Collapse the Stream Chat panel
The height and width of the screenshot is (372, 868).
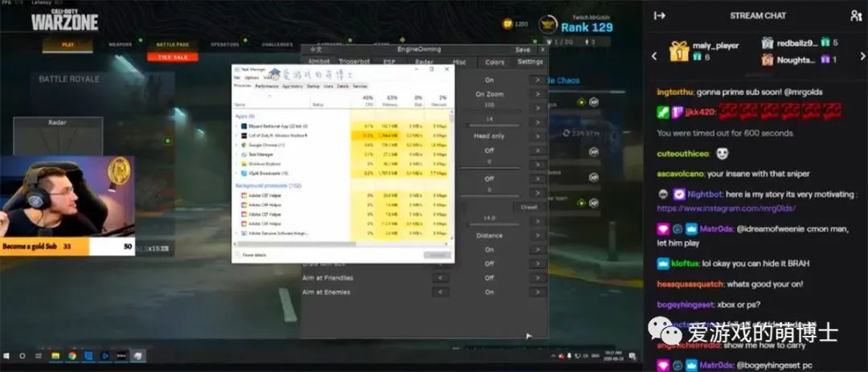[659, 15]
